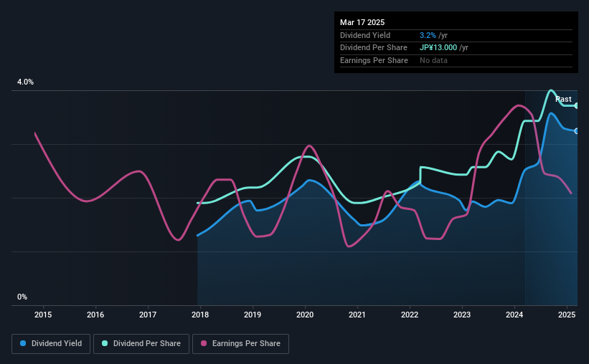Toggle the Earnings Per Share legend button

click(240, 344)
